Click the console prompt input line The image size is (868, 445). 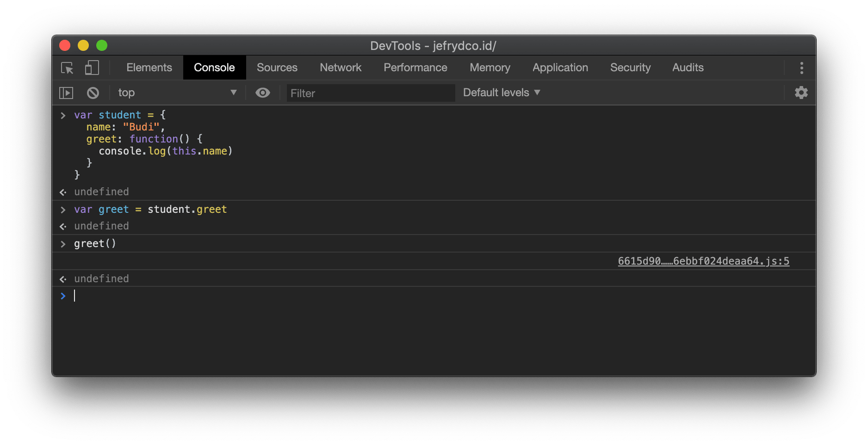click(434, 296)
